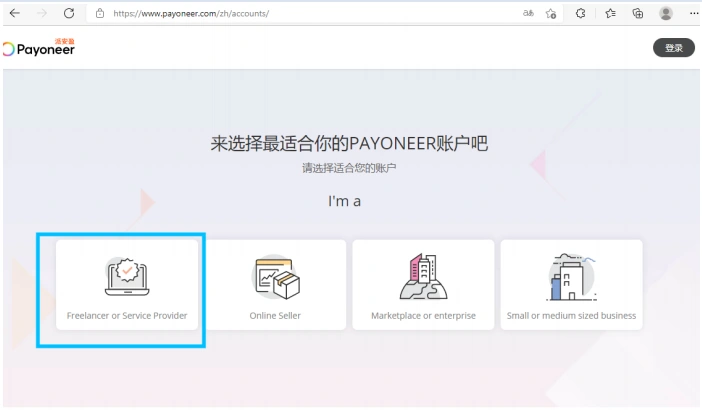
Task: Open the browser settings three-dots menu
Action: click(694, 13)
